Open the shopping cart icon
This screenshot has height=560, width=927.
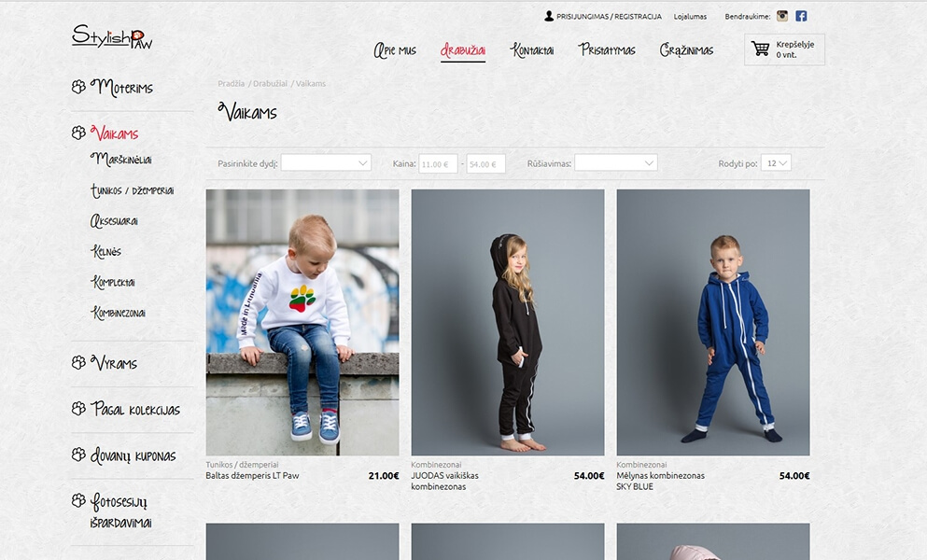tap(760, 49)
